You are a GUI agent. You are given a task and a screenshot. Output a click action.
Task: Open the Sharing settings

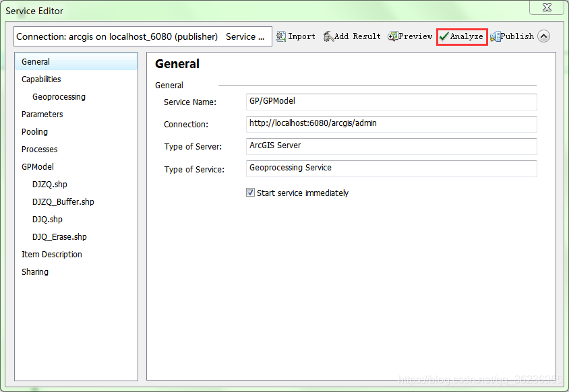click(35, 272)
